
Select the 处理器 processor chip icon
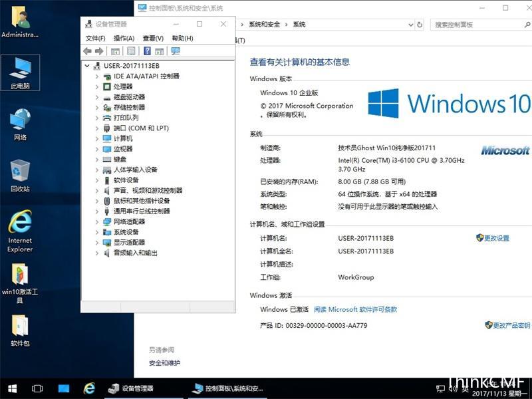107,86
